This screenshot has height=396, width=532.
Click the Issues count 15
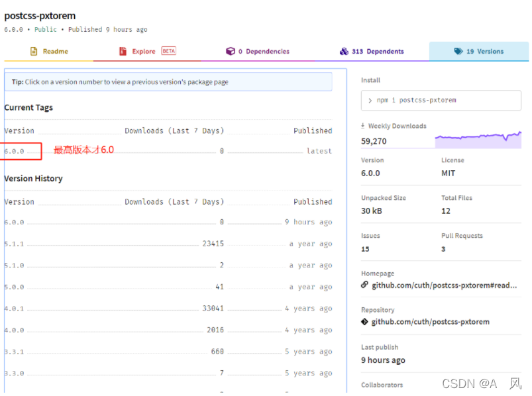pos(365,249)
